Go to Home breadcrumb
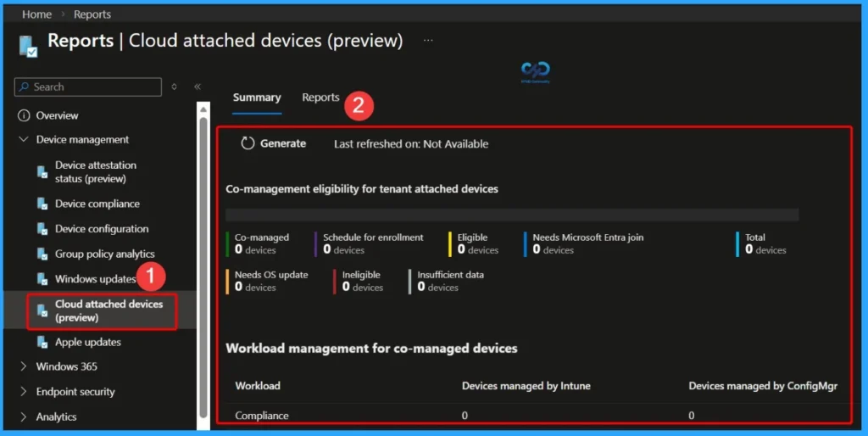Screen dimensions: 868x436 click(x=36, y=14)
